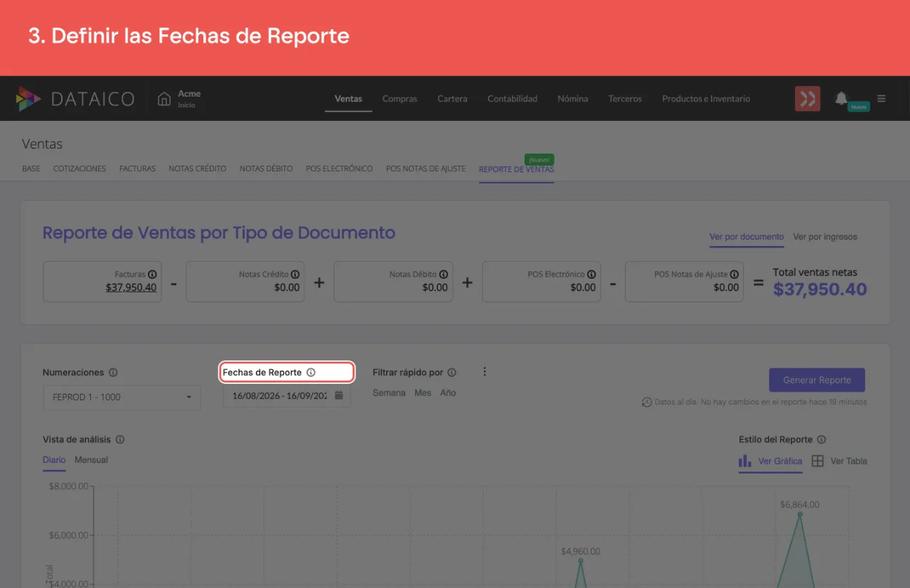Click the info icon beside Numeraciones
The width and height of the screenshot is (910, 588).
(113, 373)
